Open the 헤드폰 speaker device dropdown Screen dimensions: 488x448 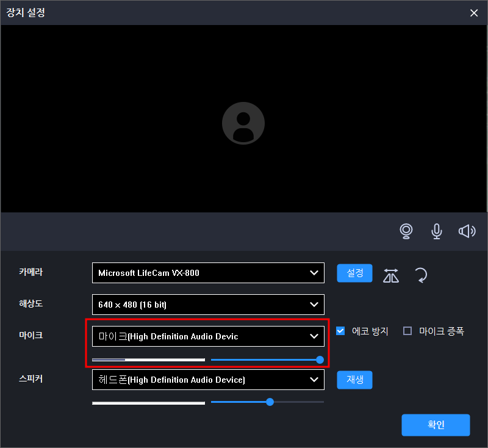[208, 380]
